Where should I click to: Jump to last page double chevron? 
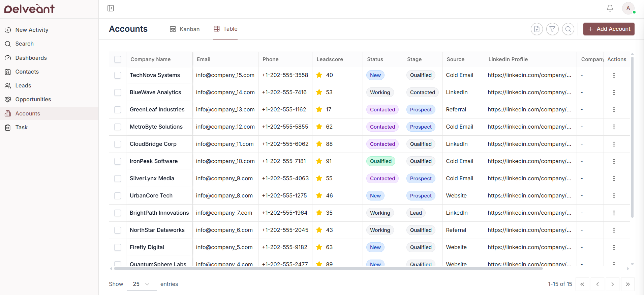coord(627,284)
